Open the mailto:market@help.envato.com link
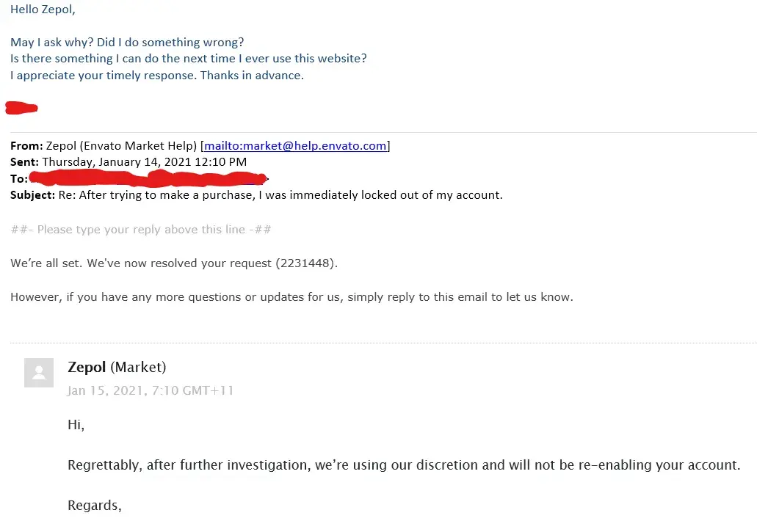The width and height of the screenshot is (757, 532). [295, 146]
